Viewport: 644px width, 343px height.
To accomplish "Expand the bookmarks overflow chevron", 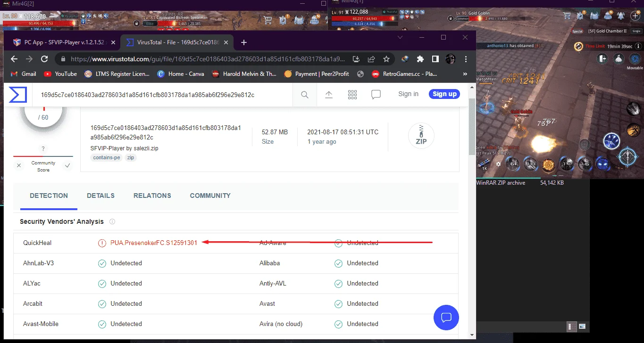I will (465, 74).
